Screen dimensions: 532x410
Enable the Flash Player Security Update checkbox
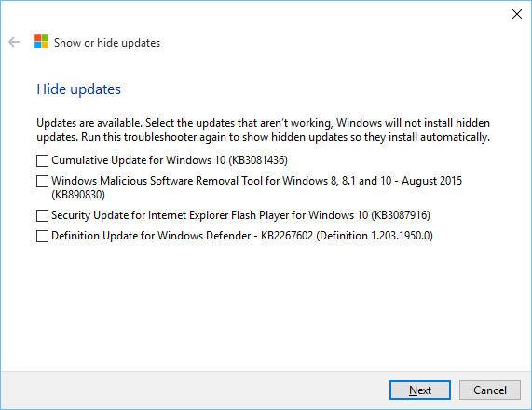(42, 215)
